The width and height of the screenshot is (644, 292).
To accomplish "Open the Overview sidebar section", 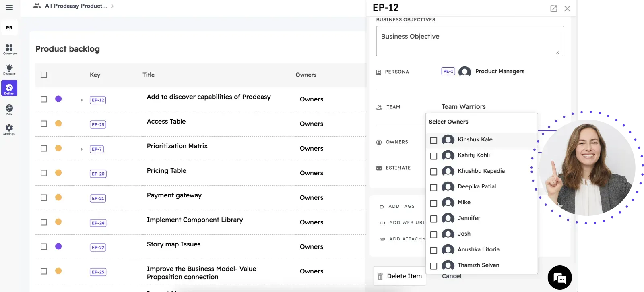I will (x=9, y=49).
